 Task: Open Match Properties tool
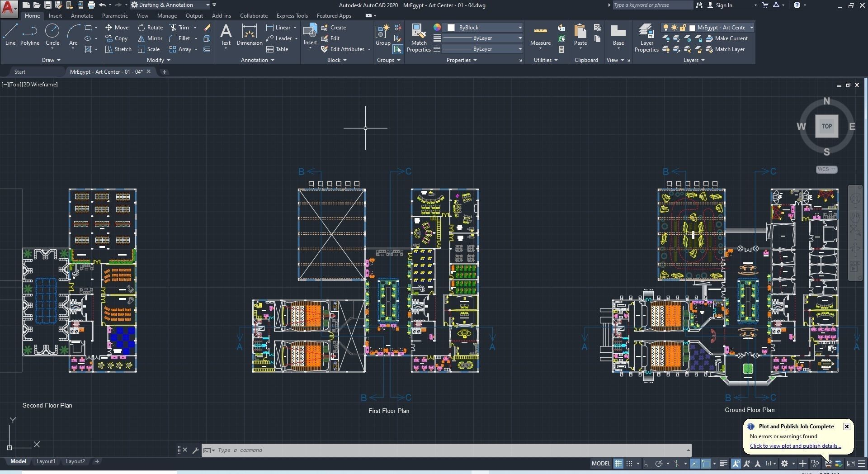pos(419,38)
